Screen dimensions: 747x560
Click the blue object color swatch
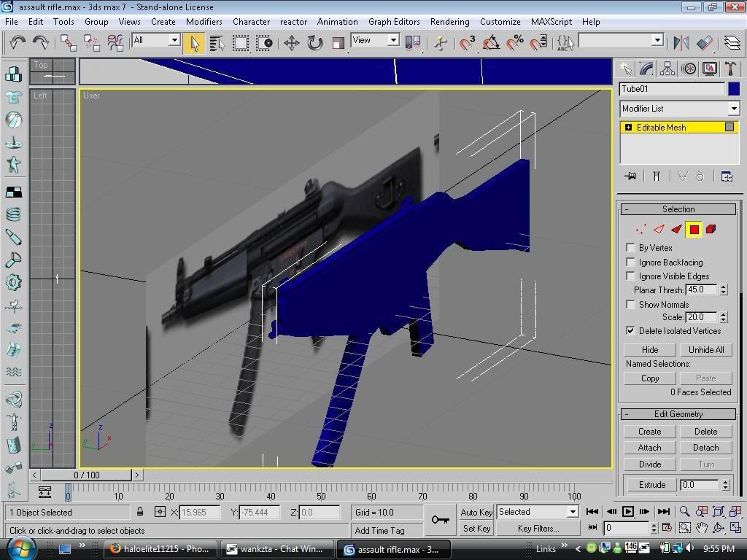[x=733, y=89]
